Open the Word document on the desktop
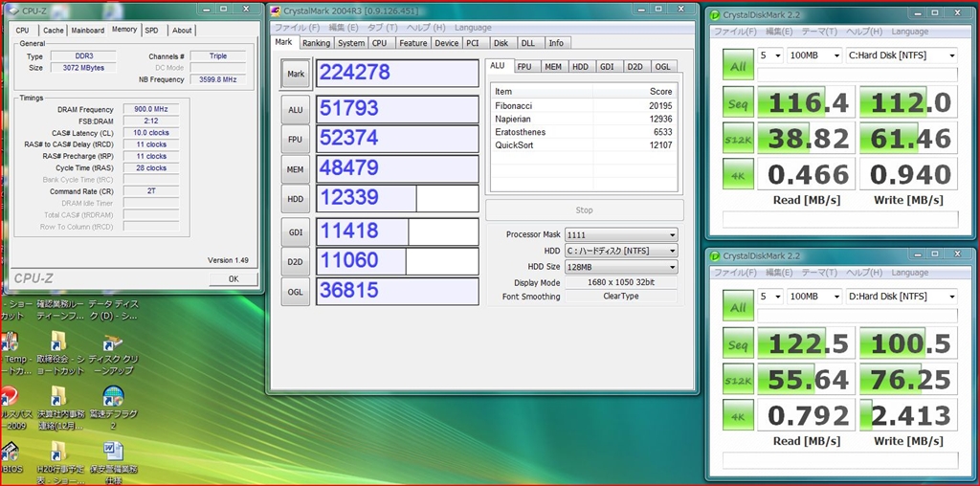 coord(112,452)
